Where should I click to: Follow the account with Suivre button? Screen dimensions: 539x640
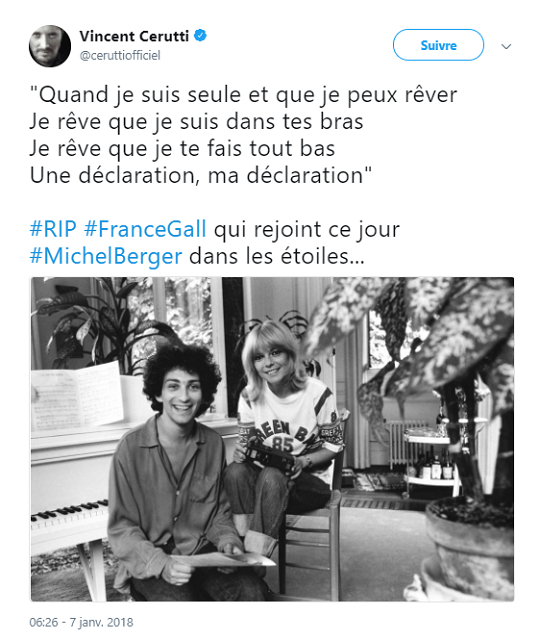pos(438,45)
